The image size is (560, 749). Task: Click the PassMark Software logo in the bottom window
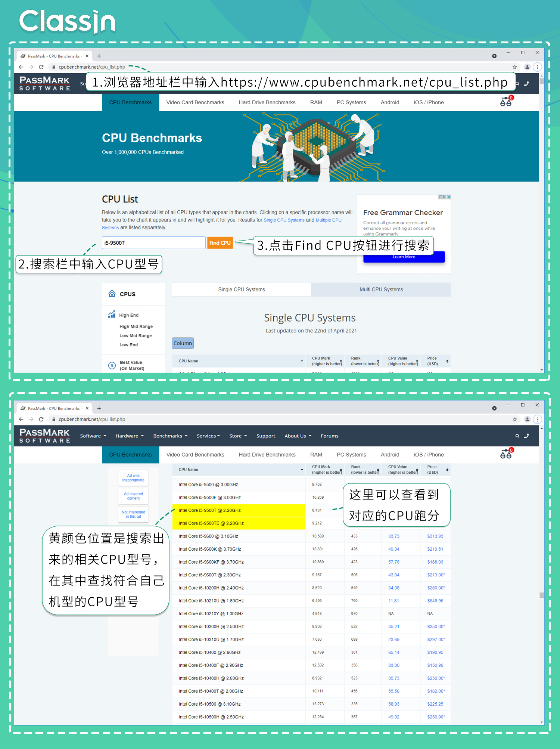tap(44, 436)
